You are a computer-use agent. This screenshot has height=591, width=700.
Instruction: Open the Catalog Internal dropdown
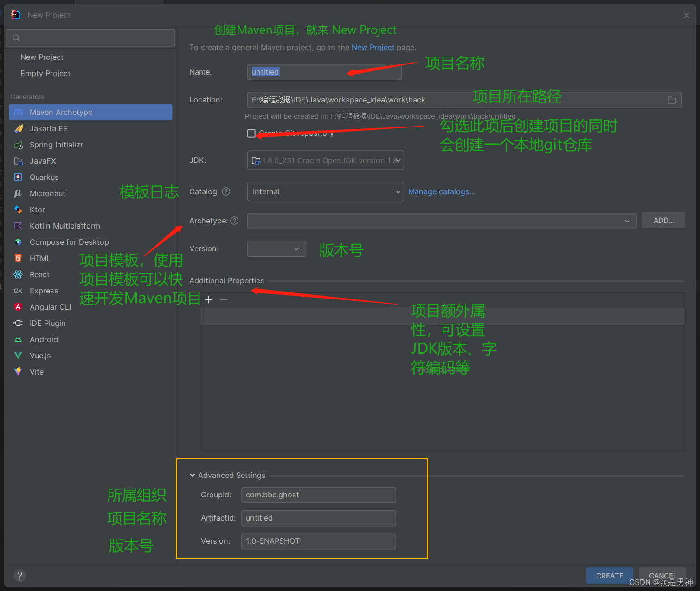[x=325, y=192]
